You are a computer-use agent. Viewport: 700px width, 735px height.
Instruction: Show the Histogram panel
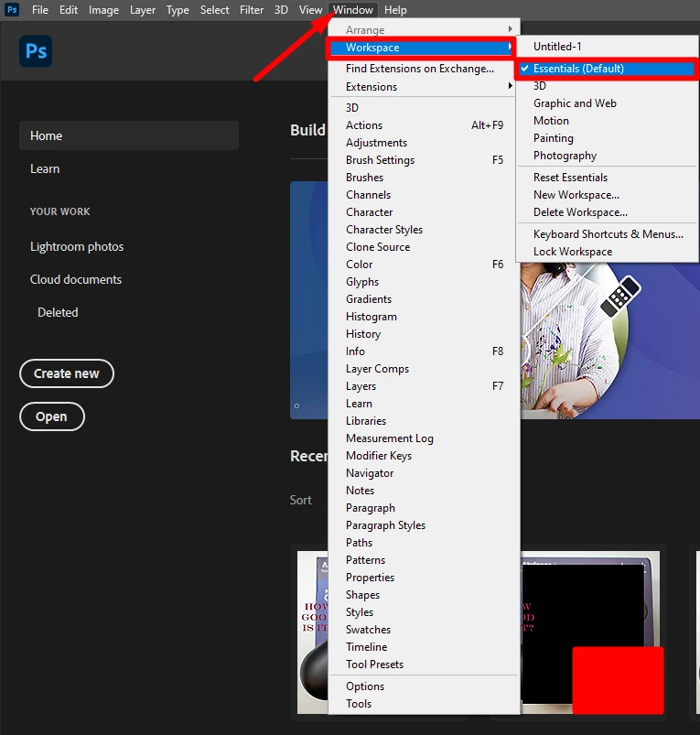pos(424,317)
